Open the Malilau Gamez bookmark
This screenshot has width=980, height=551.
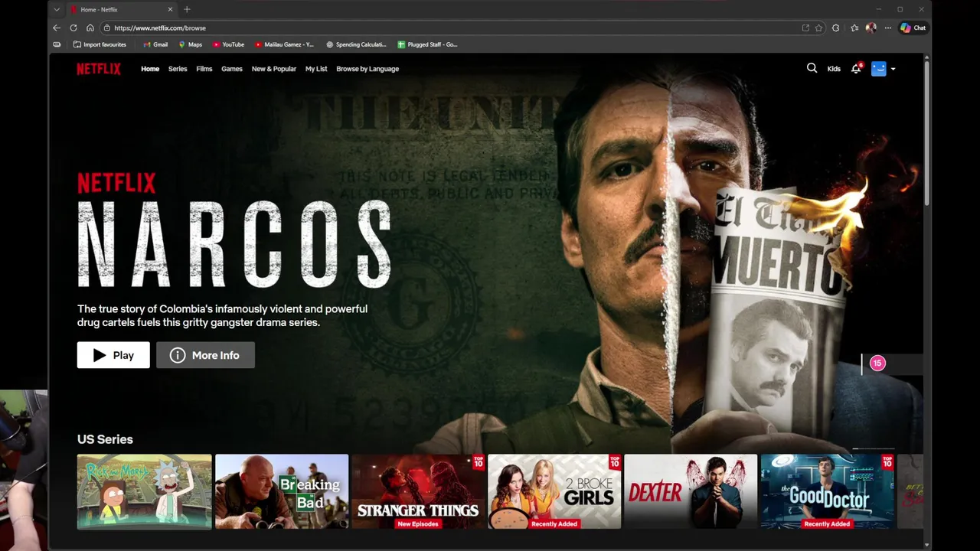pos(285,44)
